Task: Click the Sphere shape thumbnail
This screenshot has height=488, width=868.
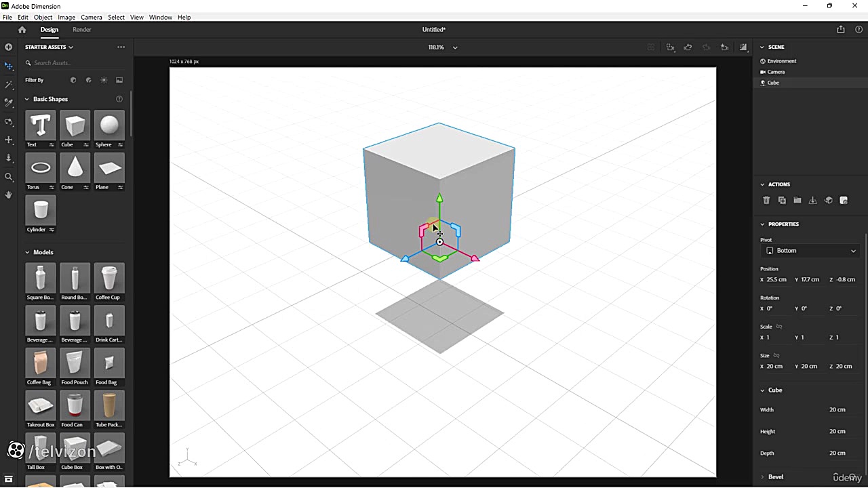Action: (x=109, y=125)
